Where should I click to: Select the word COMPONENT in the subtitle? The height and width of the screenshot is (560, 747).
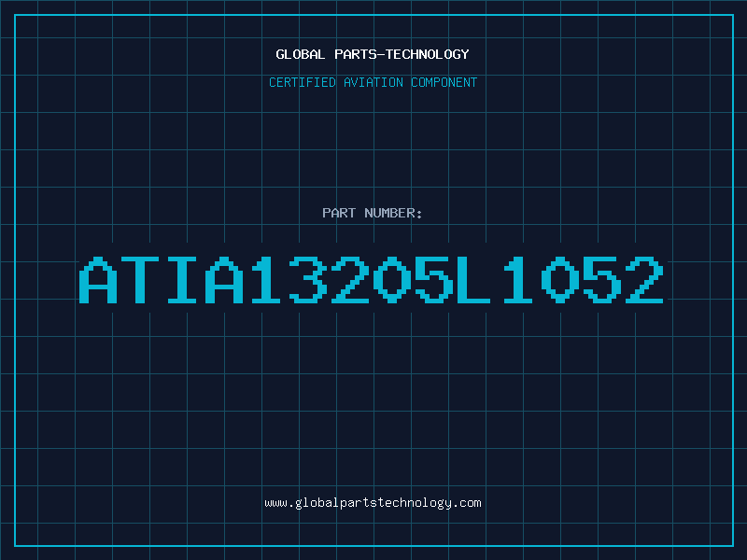444,82
